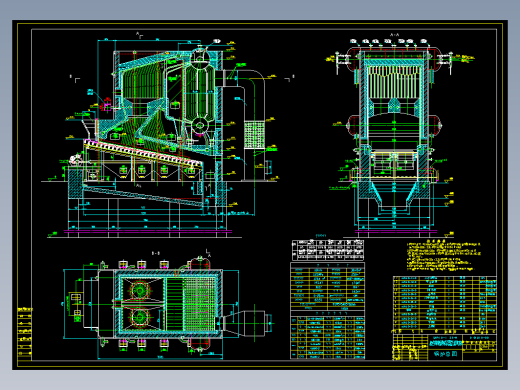Select the cyan specification table in the bottom center
520x390 pixels.
(327, 311)
